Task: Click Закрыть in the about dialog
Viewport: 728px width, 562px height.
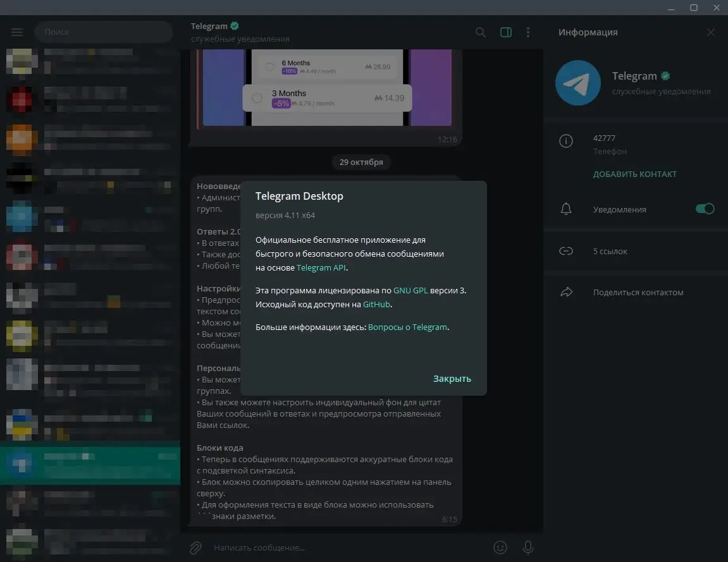Action: pyautogui.click(x=452, y=379)
